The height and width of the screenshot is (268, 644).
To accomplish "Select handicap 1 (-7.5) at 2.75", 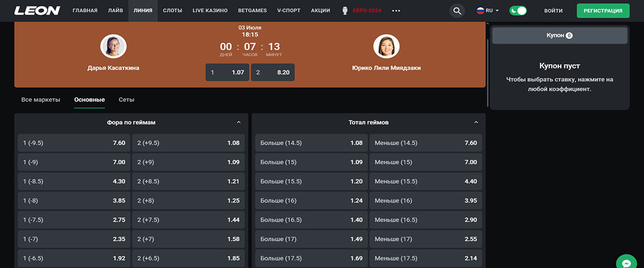I will [74, 220].
